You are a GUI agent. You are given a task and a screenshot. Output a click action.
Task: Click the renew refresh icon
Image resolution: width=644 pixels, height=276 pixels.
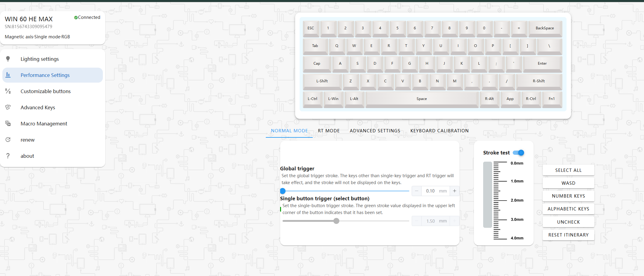point(8,140)
